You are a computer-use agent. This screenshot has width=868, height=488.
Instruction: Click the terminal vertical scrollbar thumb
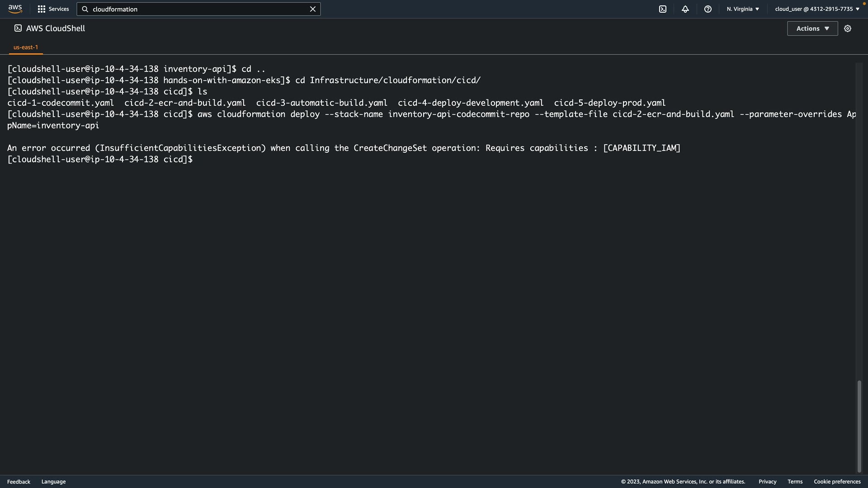859,426
